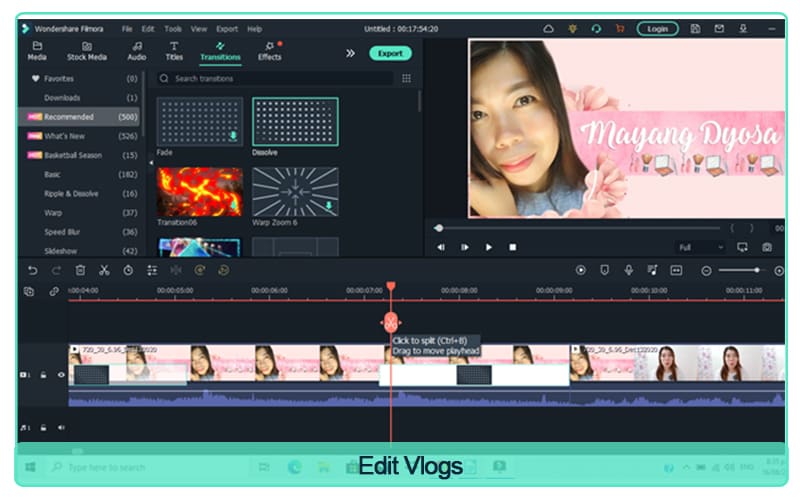
Task: Click the Record voiceover microphone icon
Action: click(629, 270)
